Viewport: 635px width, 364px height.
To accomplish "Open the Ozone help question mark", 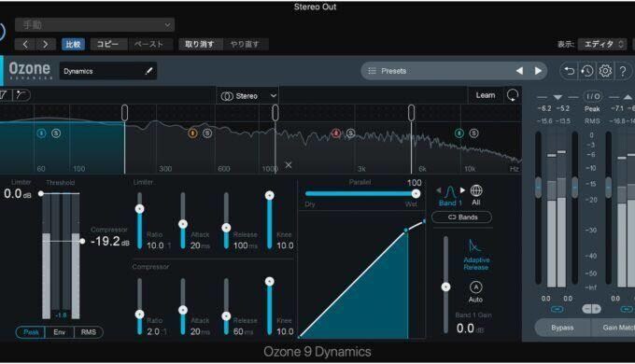I will [x=623, y=71].
